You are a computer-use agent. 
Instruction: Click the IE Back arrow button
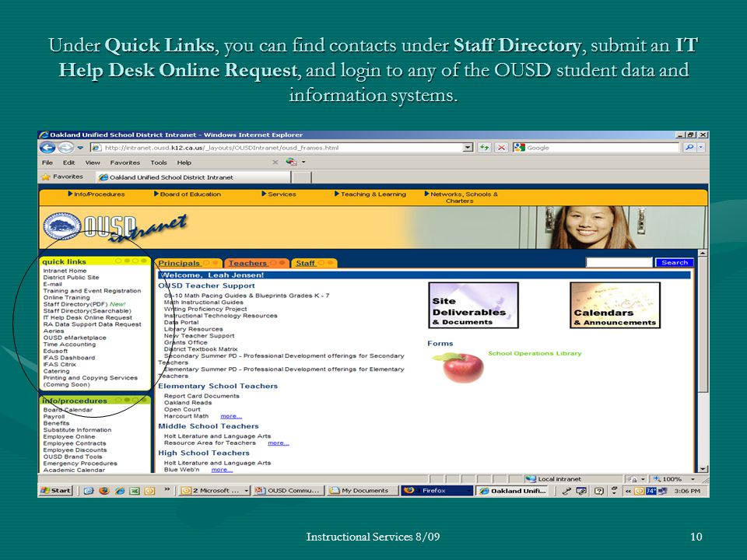(x=47, y=148)
